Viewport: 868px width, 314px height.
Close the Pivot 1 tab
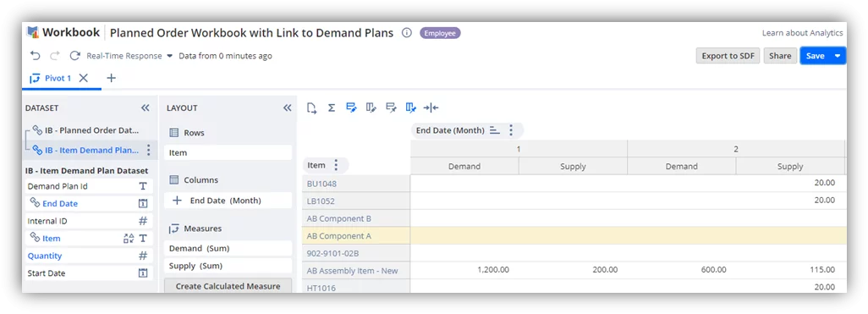[84, 78]
